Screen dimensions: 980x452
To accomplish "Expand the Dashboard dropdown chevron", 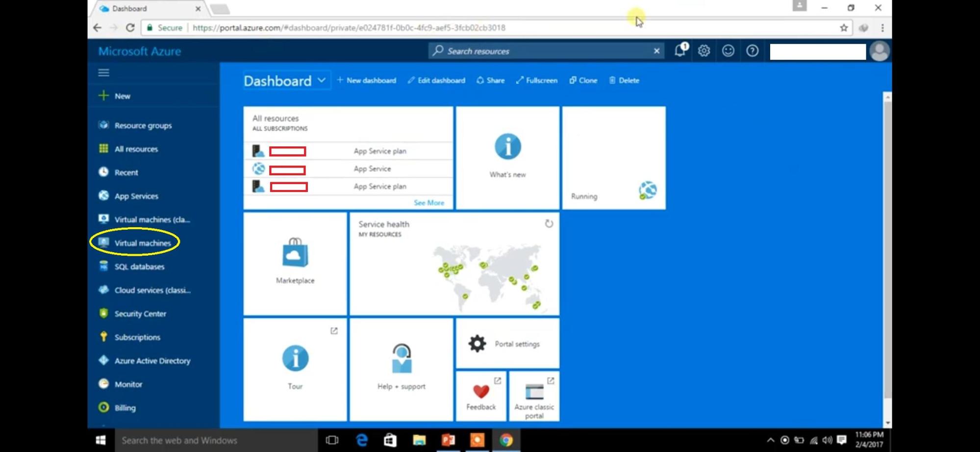I will coord(322,80).
